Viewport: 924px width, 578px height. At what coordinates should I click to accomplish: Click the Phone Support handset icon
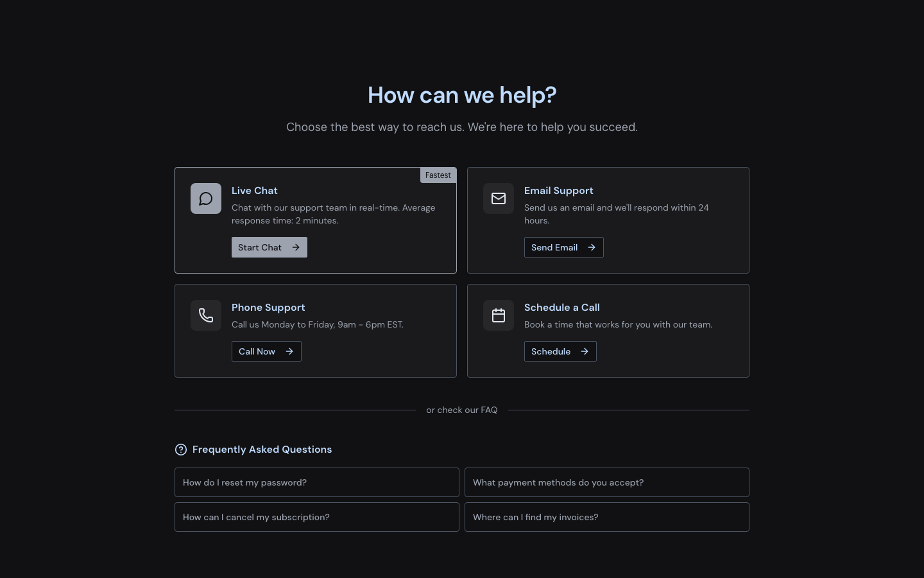coord(206,315)
